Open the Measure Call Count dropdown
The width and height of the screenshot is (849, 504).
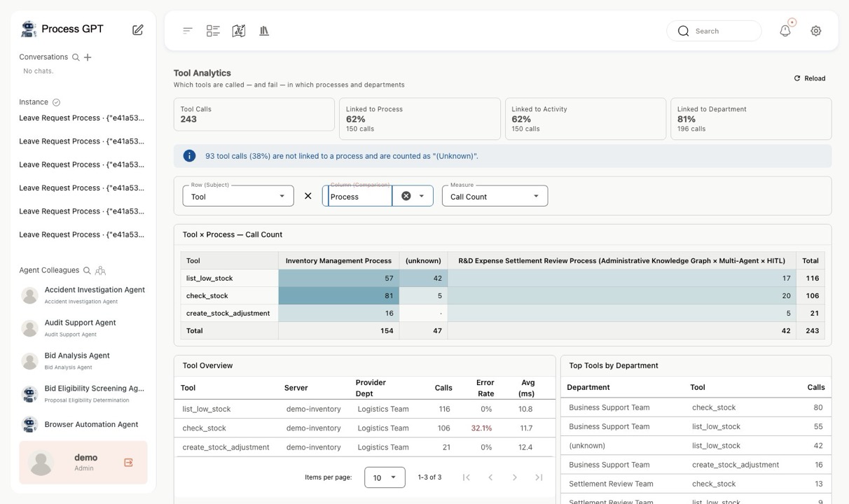[x=495, y=196]
